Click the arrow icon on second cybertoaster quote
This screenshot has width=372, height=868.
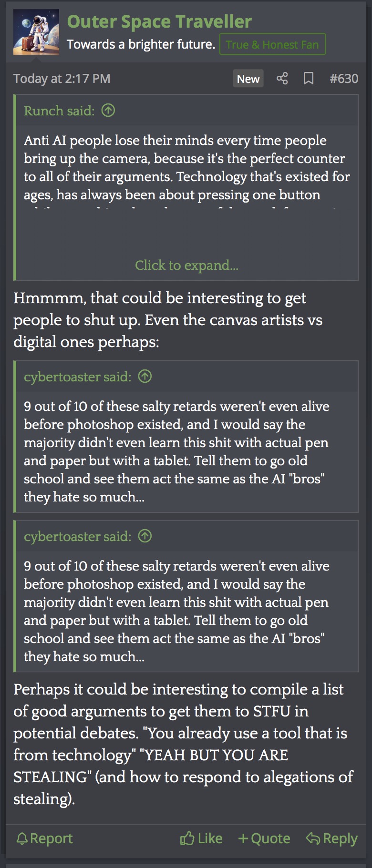click(x=145, y=536)
